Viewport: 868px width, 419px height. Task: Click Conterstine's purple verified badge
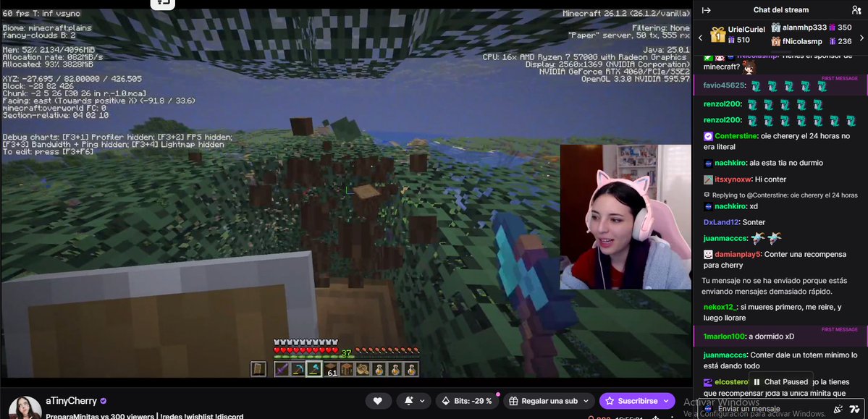tap(708, 136)
